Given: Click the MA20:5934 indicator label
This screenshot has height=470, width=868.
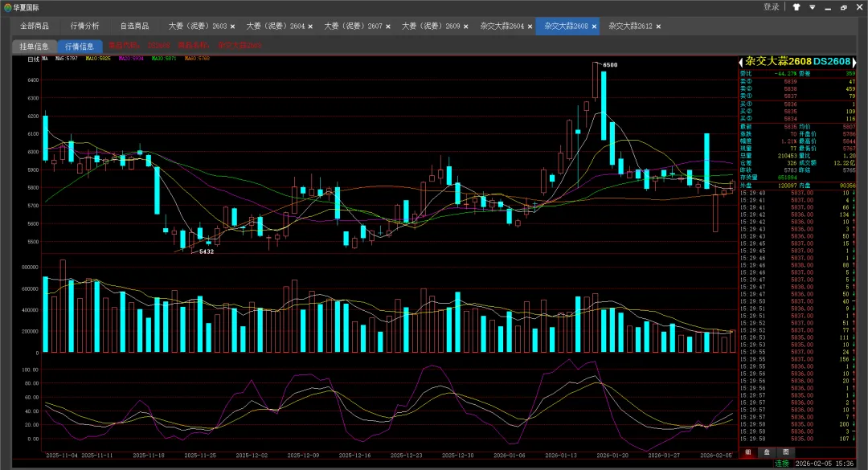Looking at the screenshot, I should point(131,58).
